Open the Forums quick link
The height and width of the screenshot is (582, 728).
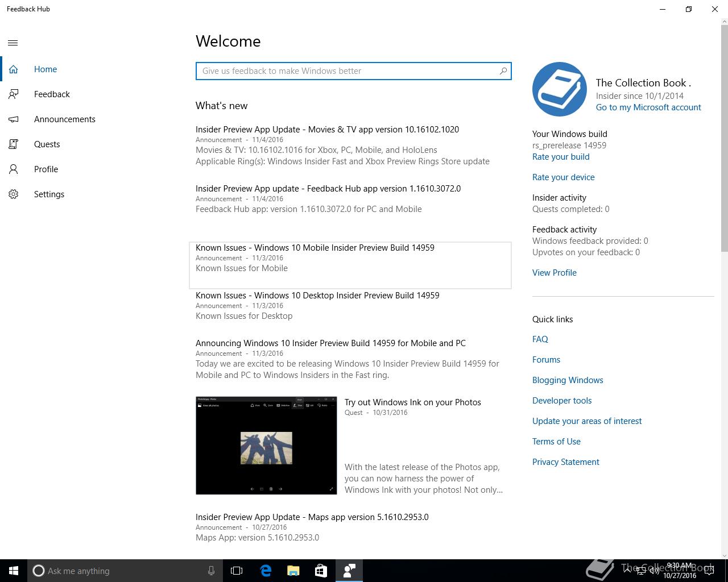546,360
